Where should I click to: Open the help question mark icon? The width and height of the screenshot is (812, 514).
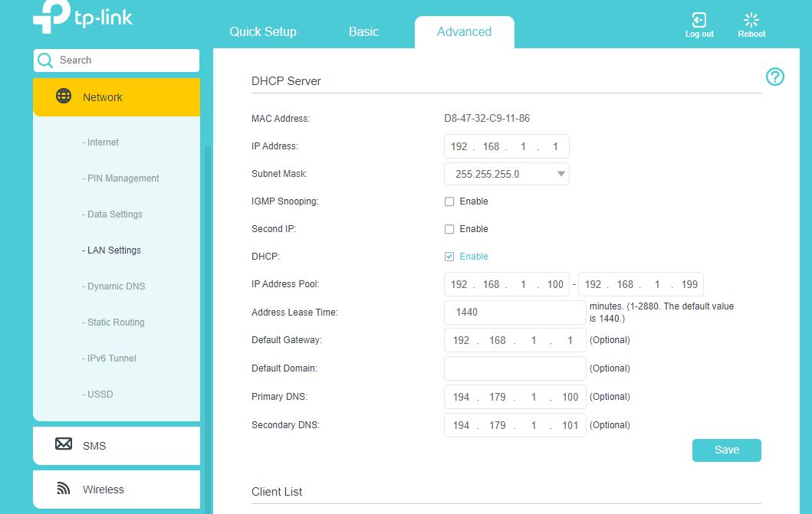click(774, 77)
